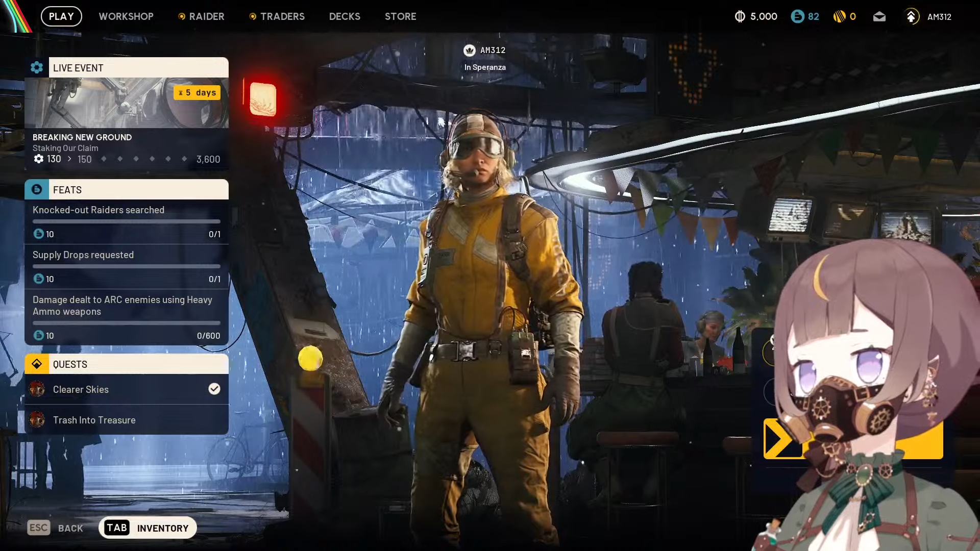This screenshot has height=551, width=980.
Task: Toggle the Clearer Skies completed checkmark
Action: pos(214,389)
